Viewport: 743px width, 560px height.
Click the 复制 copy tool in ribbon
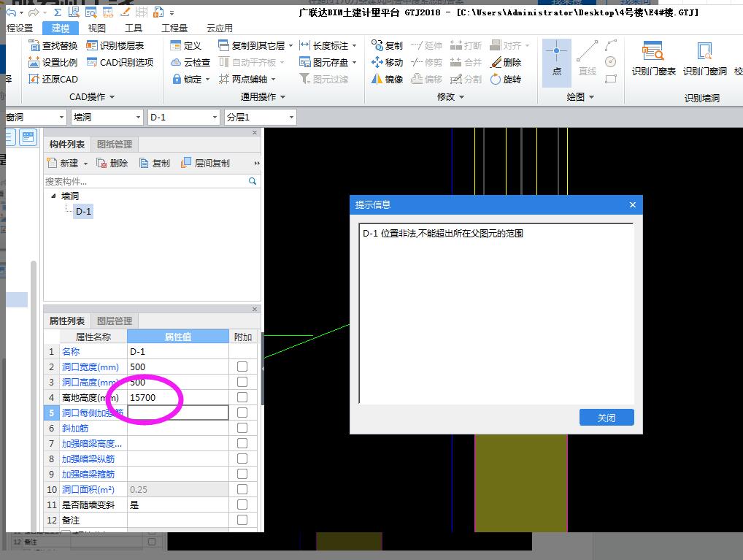pos(387,45)
